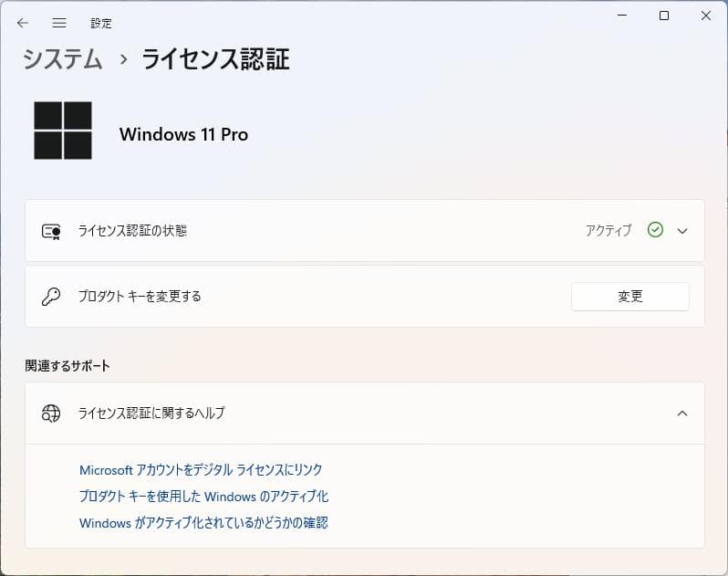The image size is (728, 576).
Task: Click the green checkmark active status icon
Action: point(655,230)
